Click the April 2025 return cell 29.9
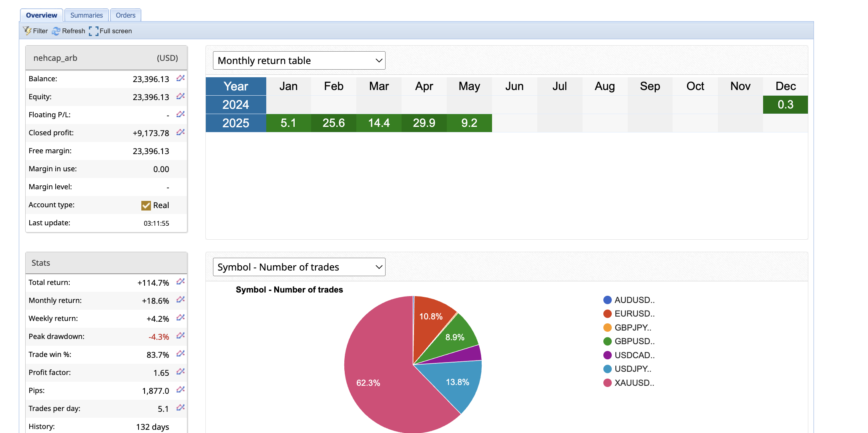The image size is (868, 433). (x=424, y=123)
